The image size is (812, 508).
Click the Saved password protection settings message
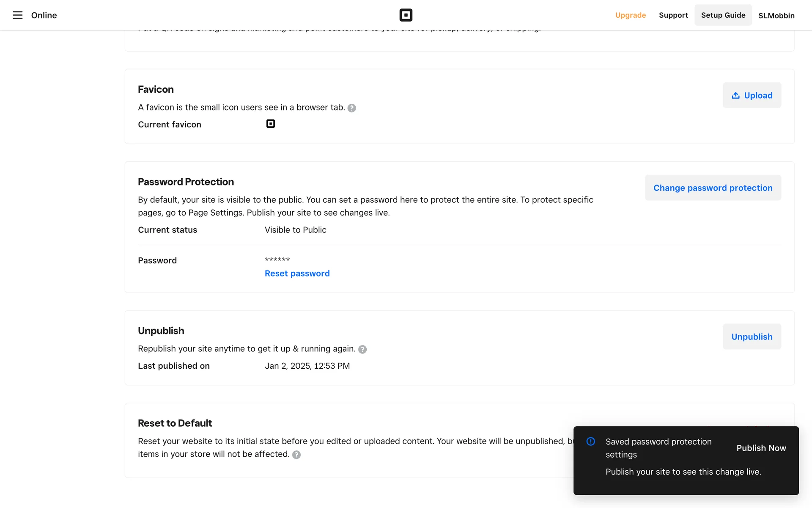658,448
